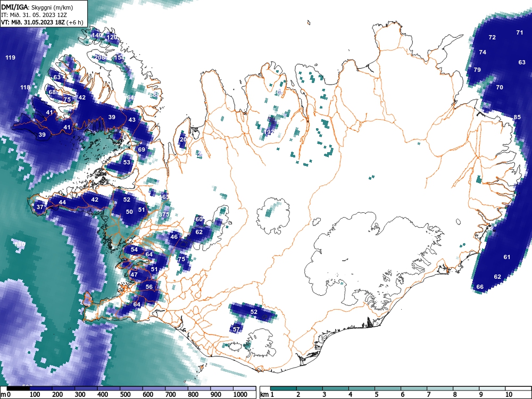Click the 'km' unit label on legend

[x=264, y=395]
